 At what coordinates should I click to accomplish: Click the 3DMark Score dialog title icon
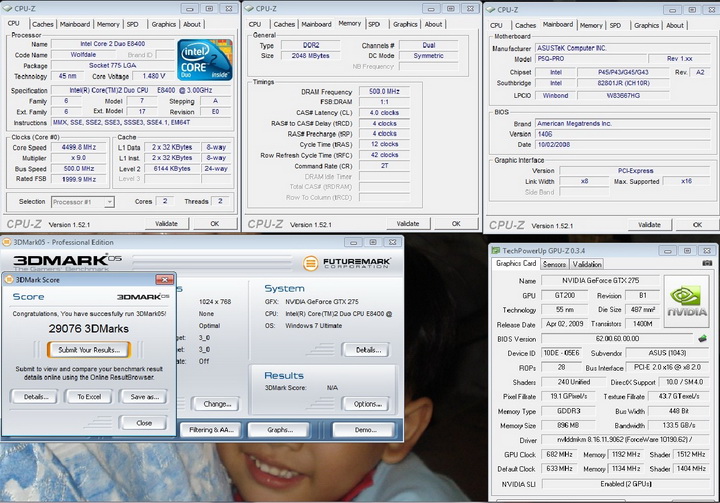click(x=9, y=279)
